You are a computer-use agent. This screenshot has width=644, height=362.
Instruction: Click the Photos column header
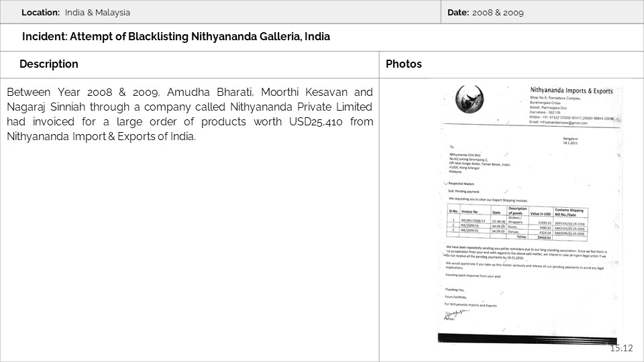coord(404,64)
